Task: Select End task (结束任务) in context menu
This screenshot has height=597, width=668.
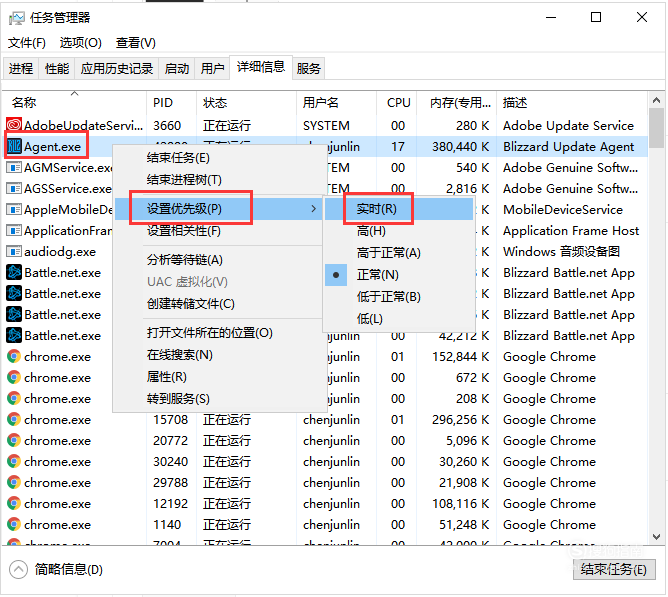Action: pos(219,158)
